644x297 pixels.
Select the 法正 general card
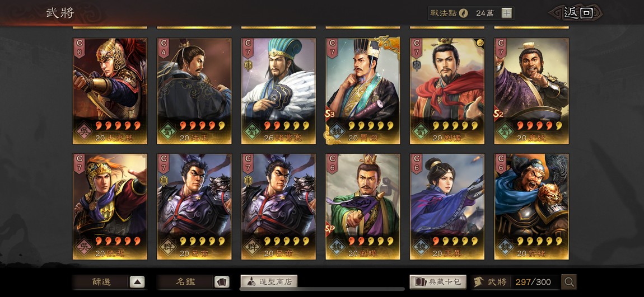click(194, 91)
